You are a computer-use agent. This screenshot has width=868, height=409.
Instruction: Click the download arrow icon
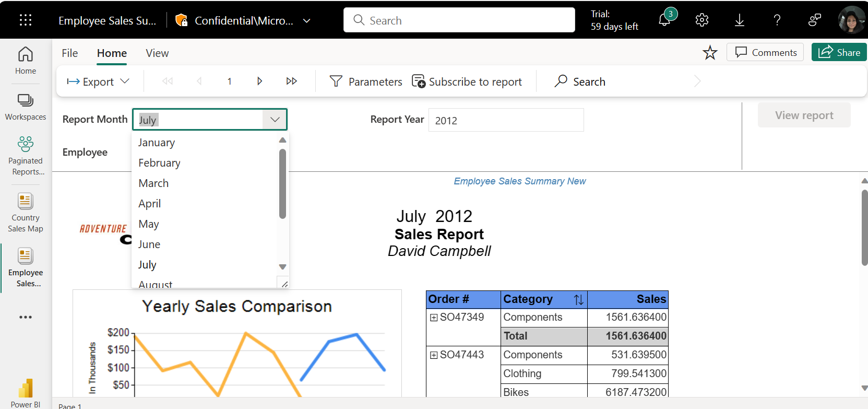pyautogui.click(x=740, y=20)
